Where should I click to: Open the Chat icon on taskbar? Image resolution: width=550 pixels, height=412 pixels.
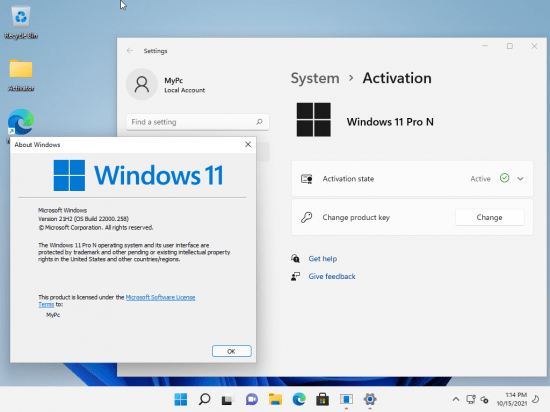click(251, 399)
